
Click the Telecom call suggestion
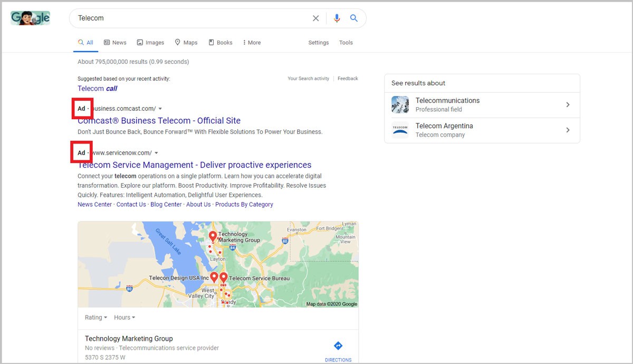point(98,89)
